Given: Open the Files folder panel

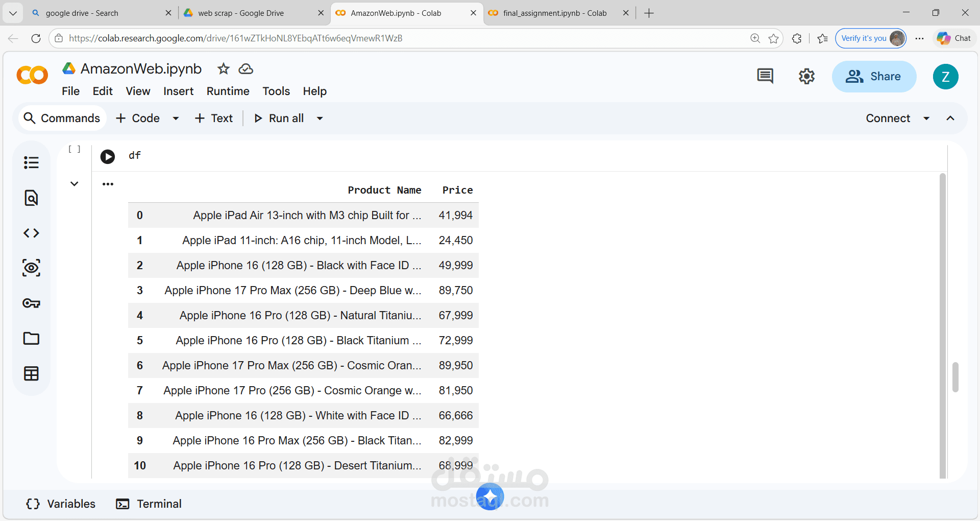Looking at the screenshot, I should coord(31,338).
